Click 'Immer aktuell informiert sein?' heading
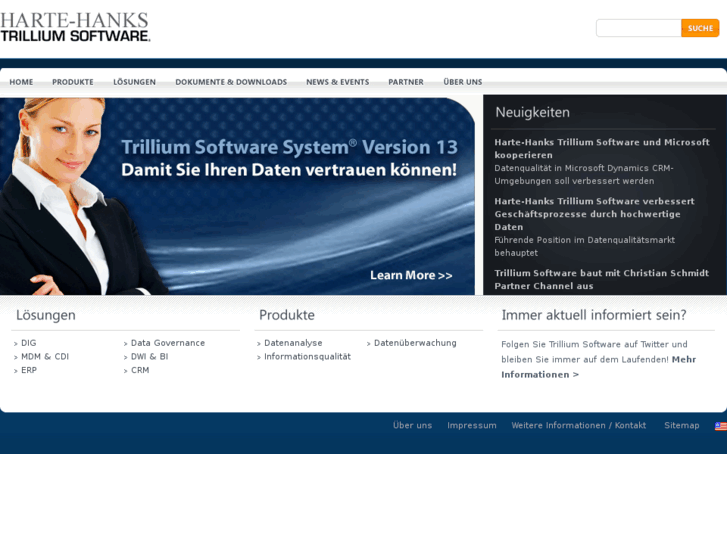Screen dimensions: 727x545 coord(593,315)
